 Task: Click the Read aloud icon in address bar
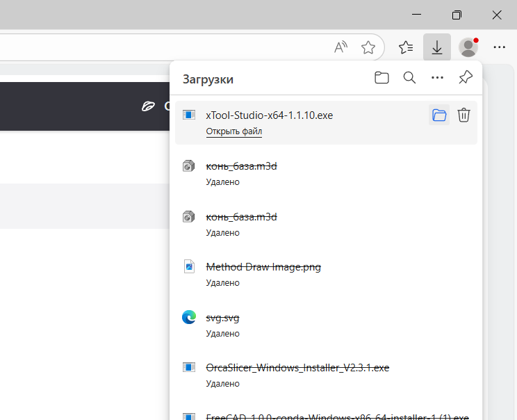click(x=340, y=47)
